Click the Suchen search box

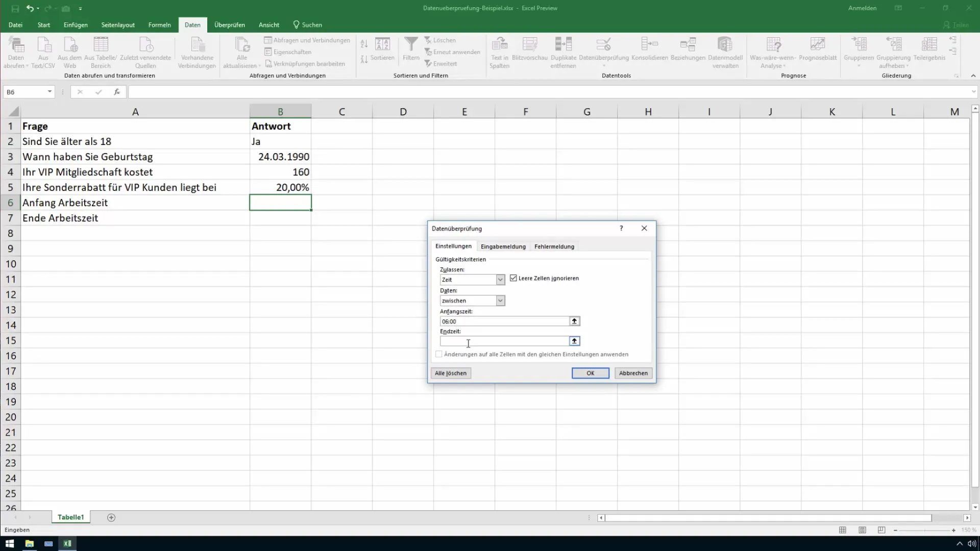(307, 24)
